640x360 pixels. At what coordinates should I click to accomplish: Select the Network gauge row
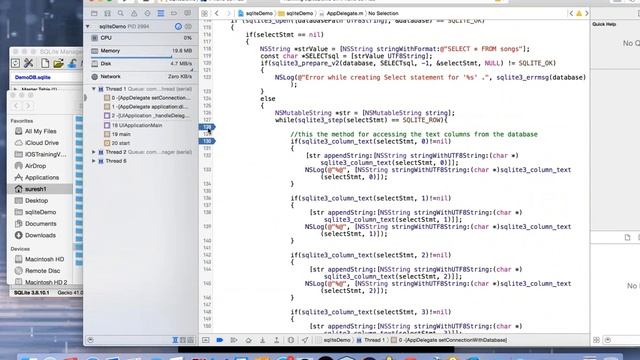[141, 76]
